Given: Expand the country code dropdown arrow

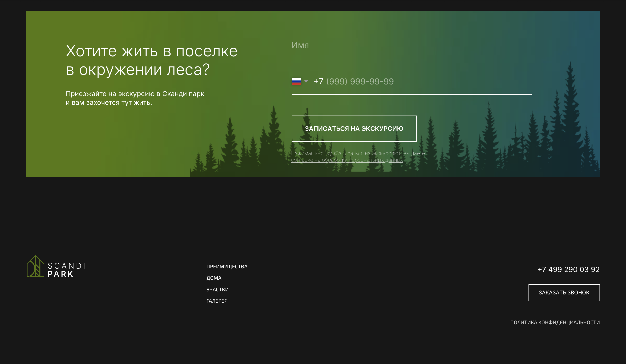Looking at the screenshot, I should (x=306, y=82).
